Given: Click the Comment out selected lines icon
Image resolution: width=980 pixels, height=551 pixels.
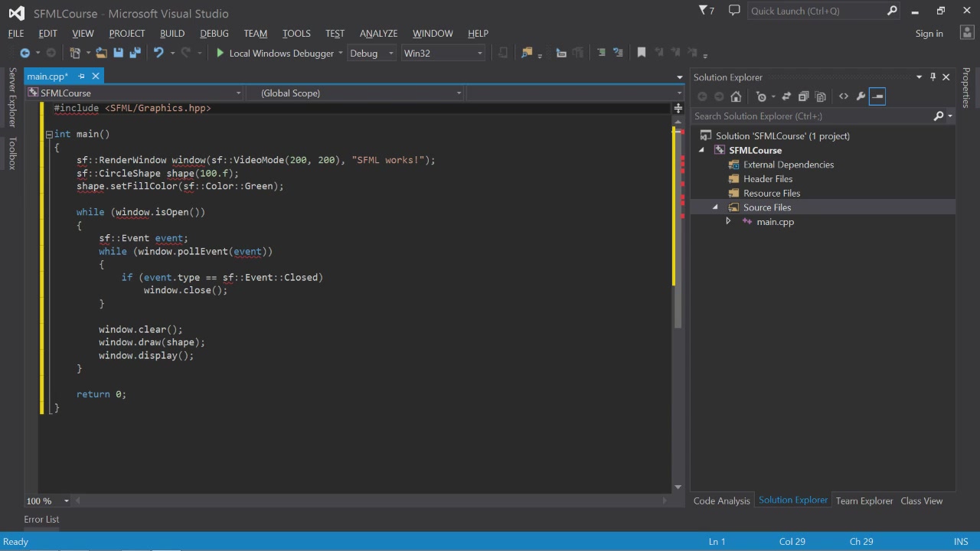Looking at the screenshot, I should click(601, 53).
